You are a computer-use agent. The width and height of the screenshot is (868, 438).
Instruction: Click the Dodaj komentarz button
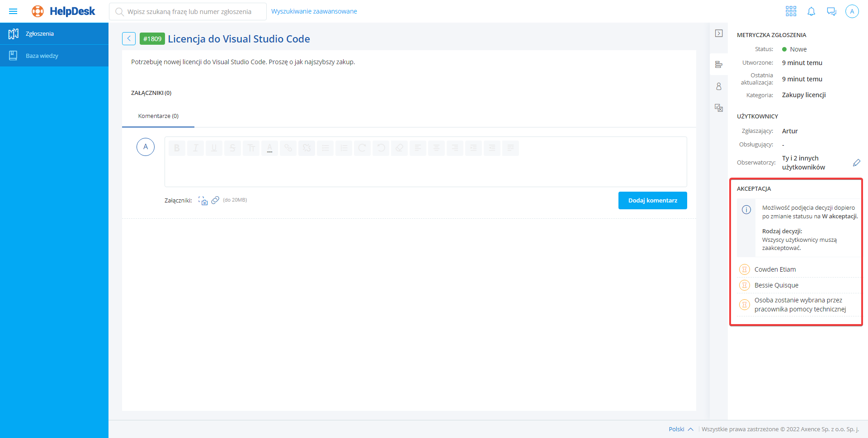652,201
